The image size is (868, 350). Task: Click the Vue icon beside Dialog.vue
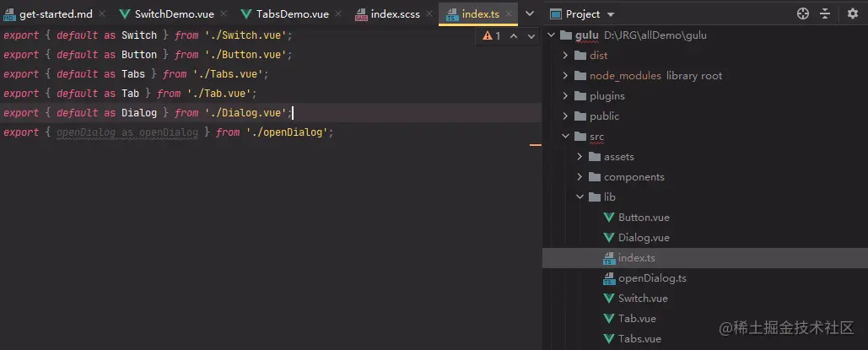point(610,238)
